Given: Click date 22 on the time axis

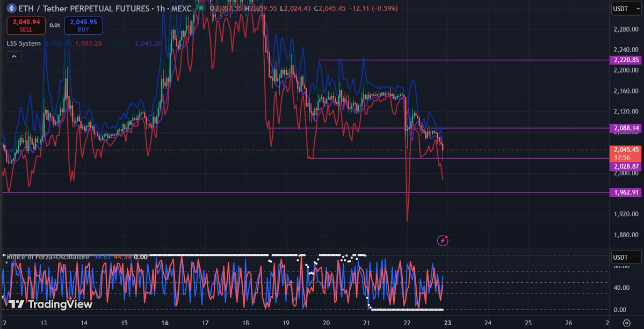Looking at the screenshot, I should tap(407, 323).
